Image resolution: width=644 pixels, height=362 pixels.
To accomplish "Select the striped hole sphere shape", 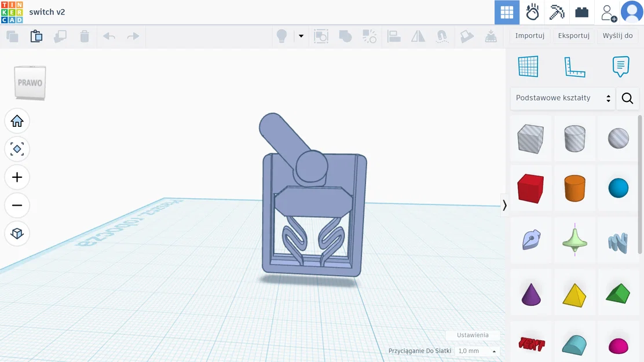I will [618, 138].
